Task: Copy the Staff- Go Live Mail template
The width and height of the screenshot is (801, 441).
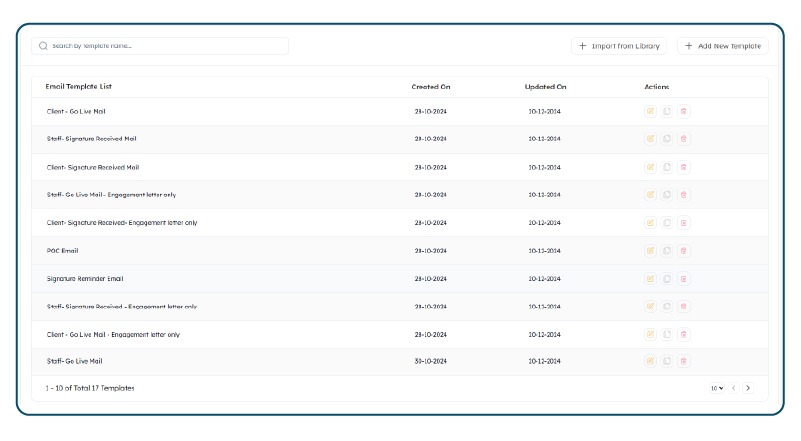Action: point(667,361)
